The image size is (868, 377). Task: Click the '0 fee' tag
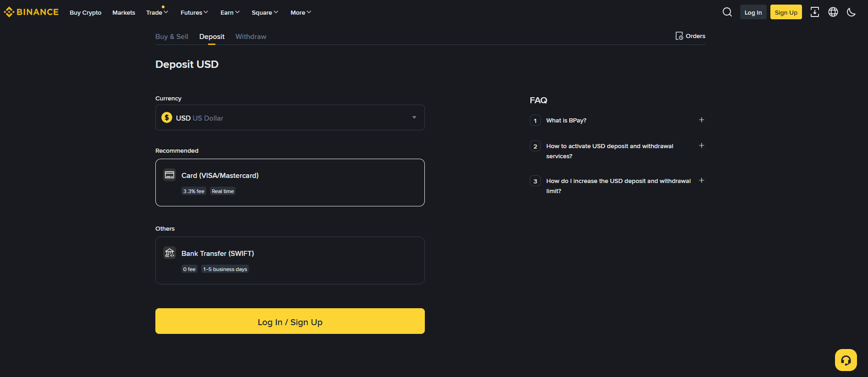pos(189,269)
